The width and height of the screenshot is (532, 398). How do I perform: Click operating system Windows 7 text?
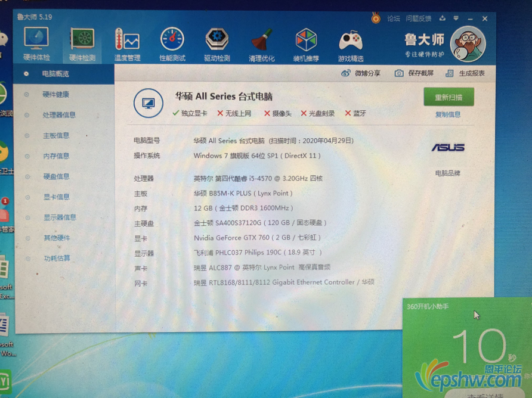257,156
